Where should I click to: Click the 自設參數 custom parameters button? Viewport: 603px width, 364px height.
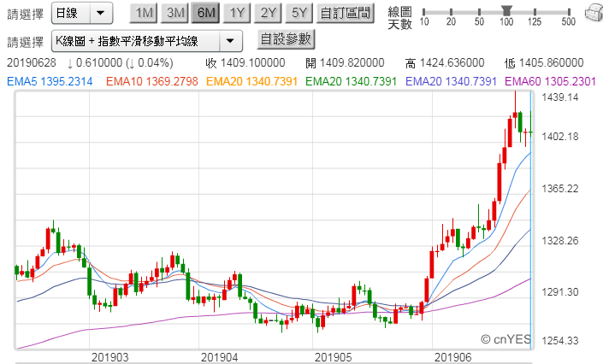pyautogui.click(x=286, y=39)
